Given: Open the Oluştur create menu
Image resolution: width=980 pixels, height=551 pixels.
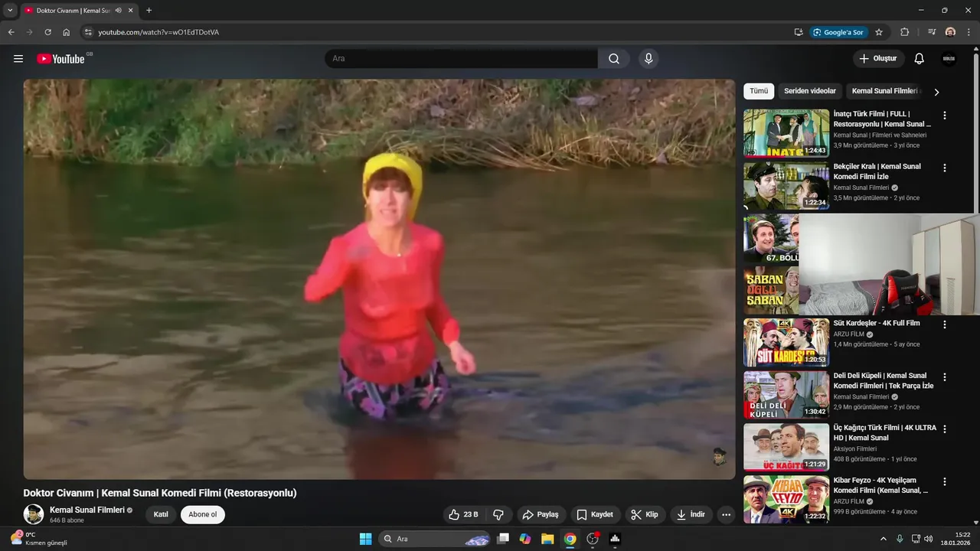Looking at the screenshot, I should (x=878, y=59).
